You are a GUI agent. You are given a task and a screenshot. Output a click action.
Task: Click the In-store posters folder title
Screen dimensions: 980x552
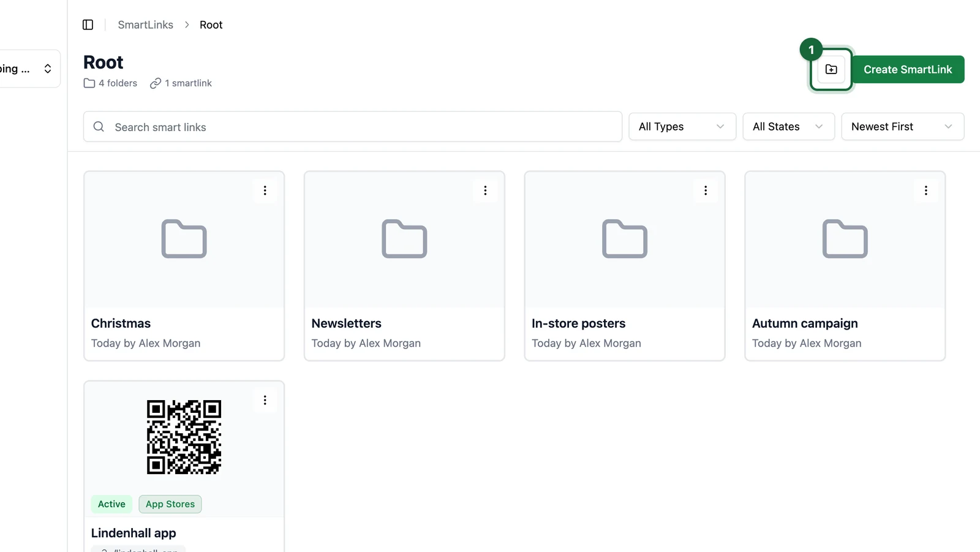point(578,323)
